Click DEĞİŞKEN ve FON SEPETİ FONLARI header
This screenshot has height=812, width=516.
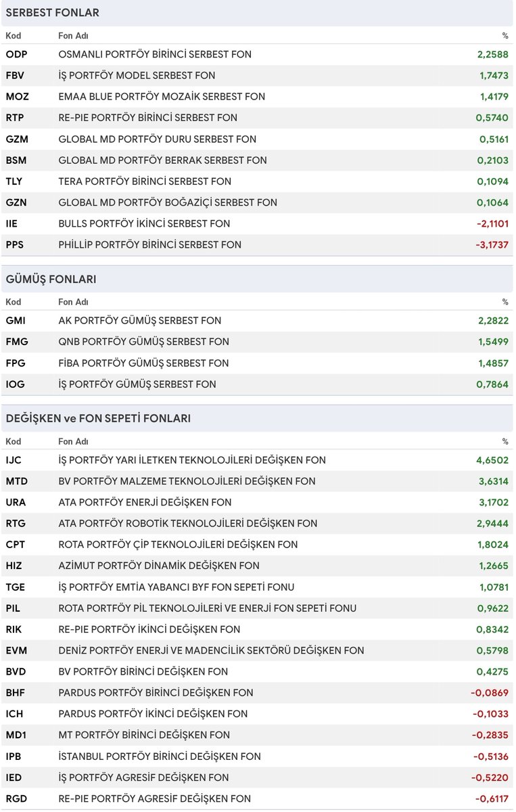click(257, 418)
